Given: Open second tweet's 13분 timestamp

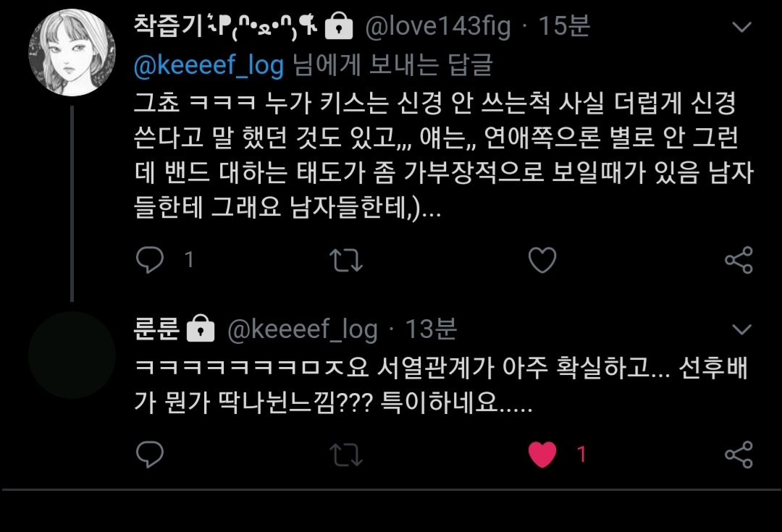Looking at the screenshot, I should (430, 329).
